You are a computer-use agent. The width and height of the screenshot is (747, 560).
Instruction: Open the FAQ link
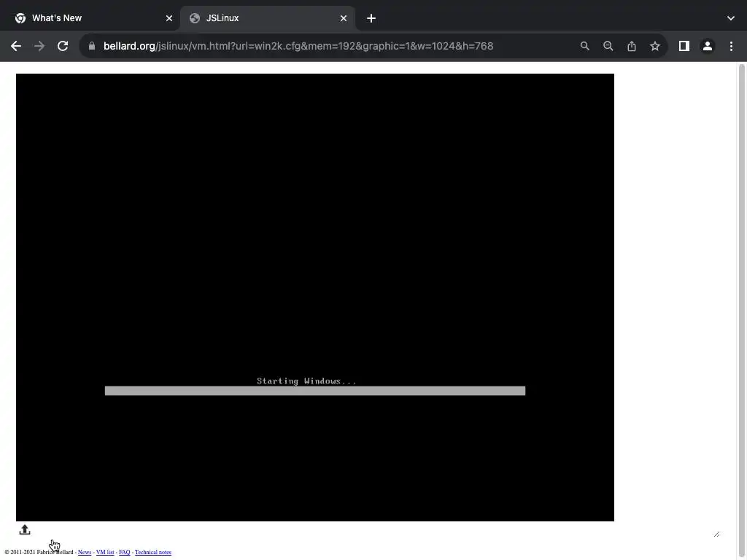[124, 553]
